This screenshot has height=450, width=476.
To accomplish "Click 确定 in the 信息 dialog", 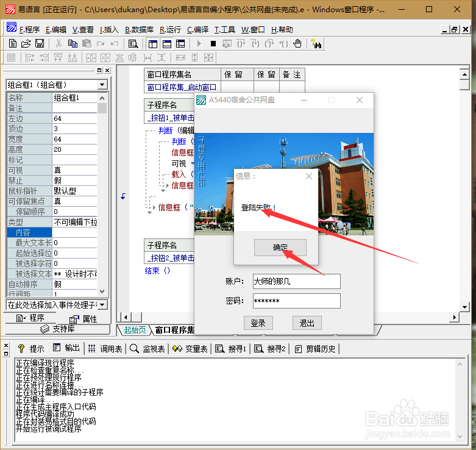I will pos(280,247).
